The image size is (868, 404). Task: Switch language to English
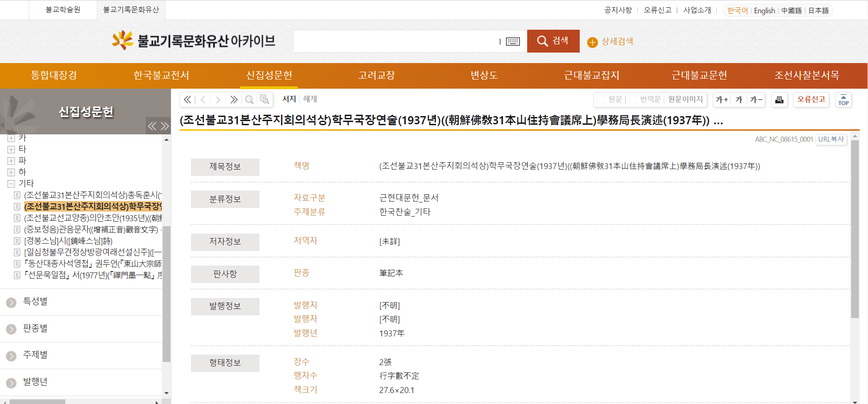coord(764,11)
